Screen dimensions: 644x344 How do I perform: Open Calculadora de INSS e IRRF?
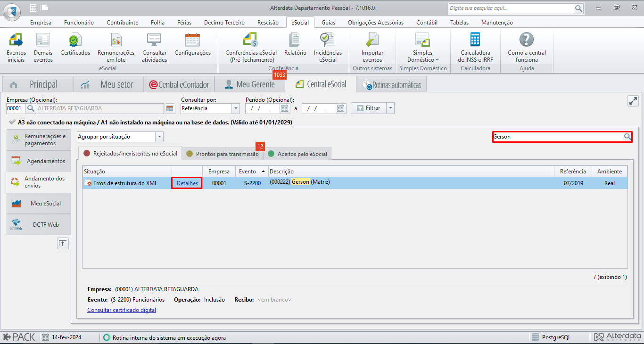(475, 48)
